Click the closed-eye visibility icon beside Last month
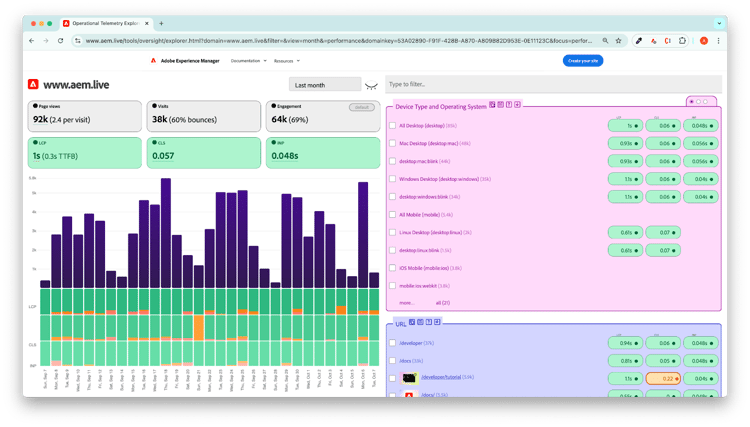The image size is (750, 427). tap(371, 86)
